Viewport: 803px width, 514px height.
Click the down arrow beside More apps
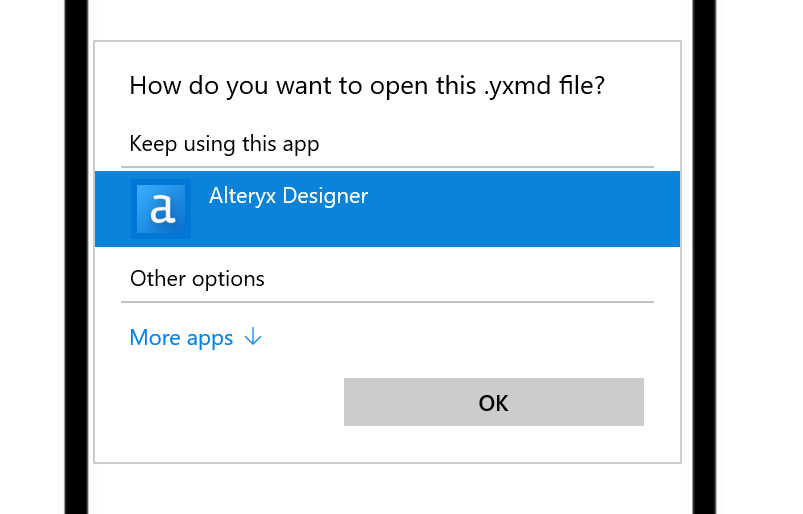click(x=253, y=338)
